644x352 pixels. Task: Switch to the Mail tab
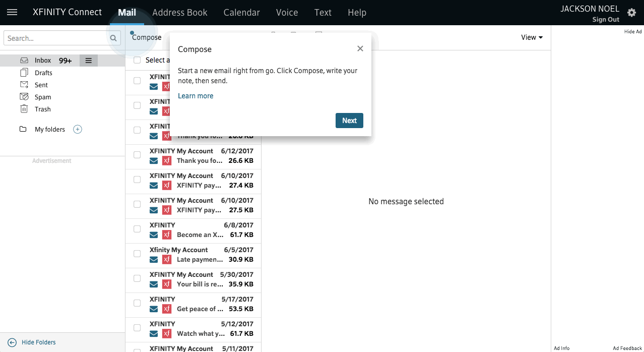127,13
